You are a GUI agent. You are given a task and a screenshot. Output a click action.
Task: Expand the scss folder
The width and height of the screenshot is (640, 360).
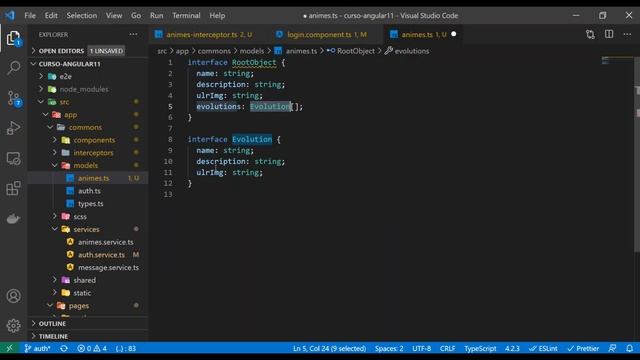[88, 216]
